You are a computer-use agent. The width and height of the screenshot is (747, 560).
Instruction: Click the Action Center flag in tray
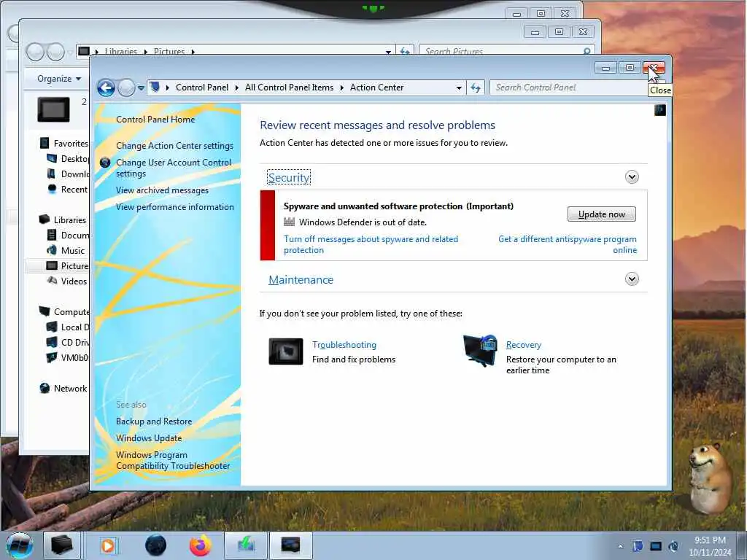[x=638, y=546]
